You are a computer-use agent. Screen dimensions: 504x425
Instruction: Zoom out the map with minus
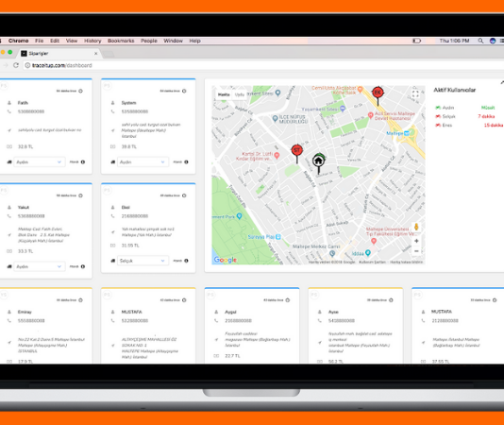tap(416, 251)
